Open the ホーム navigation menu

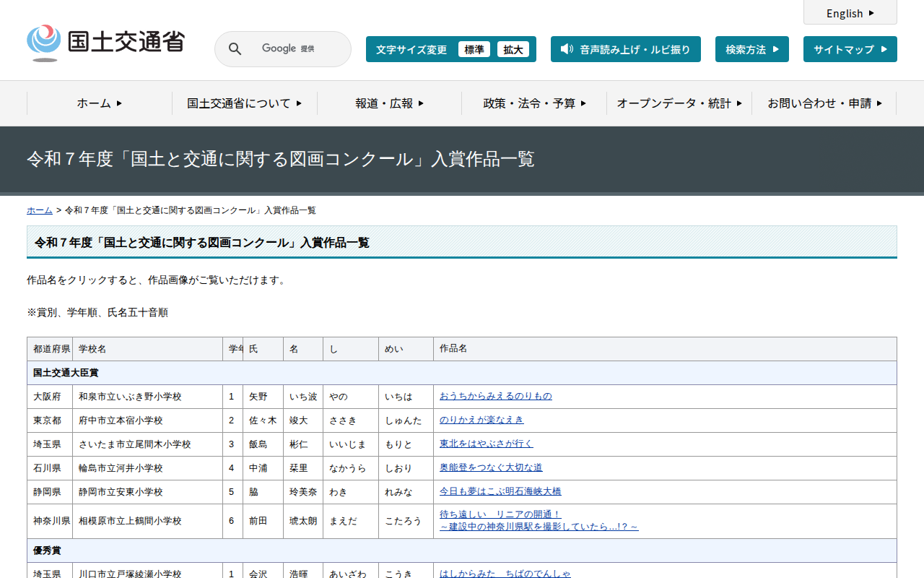pos(100,103)
